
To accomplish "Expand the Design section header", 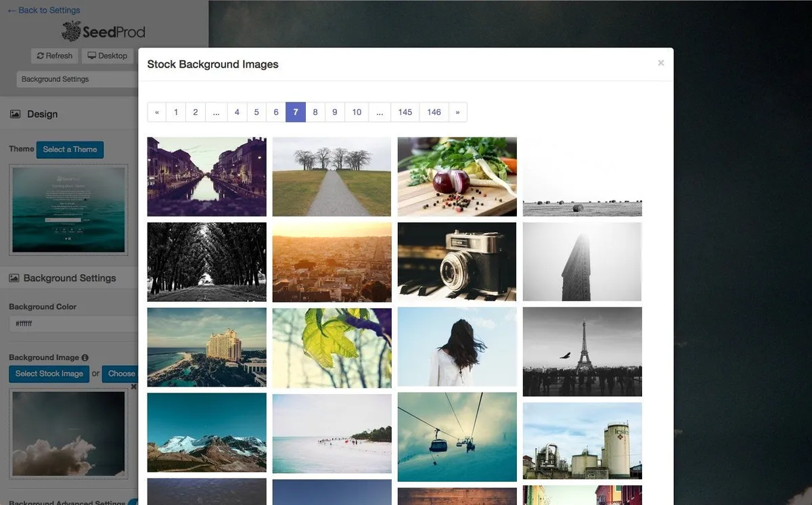I will (x=69, y=114).
